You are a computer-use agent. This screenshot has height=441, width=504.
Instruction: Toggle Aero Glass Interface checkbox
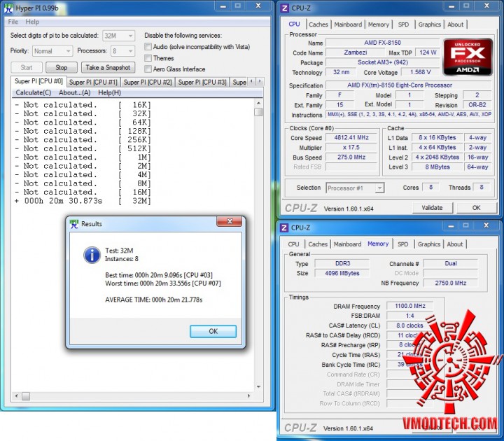click(x=148, y=69)
